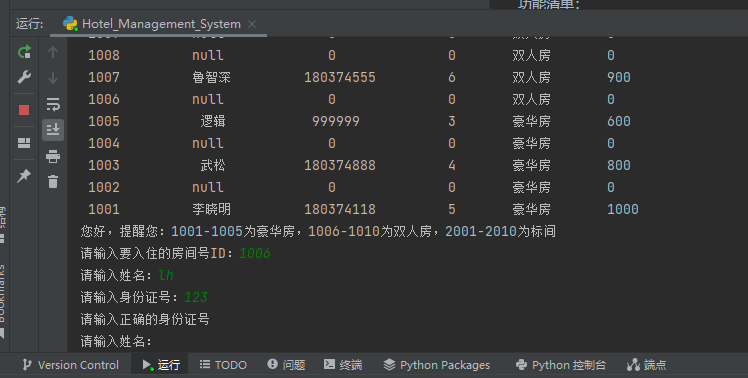
Task: Click the reminder line starting with 您好，提醒您
Action: point(318,231)
